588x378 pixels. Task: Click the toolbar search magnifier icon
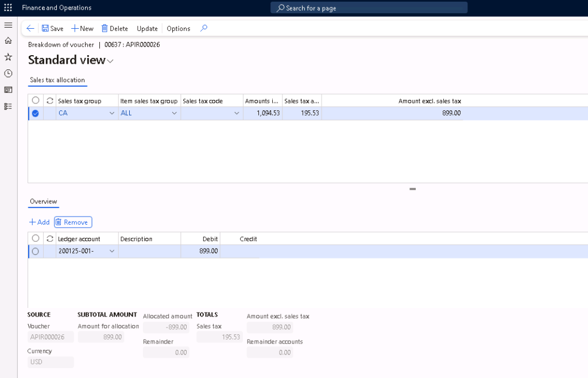tap(204, 28)
